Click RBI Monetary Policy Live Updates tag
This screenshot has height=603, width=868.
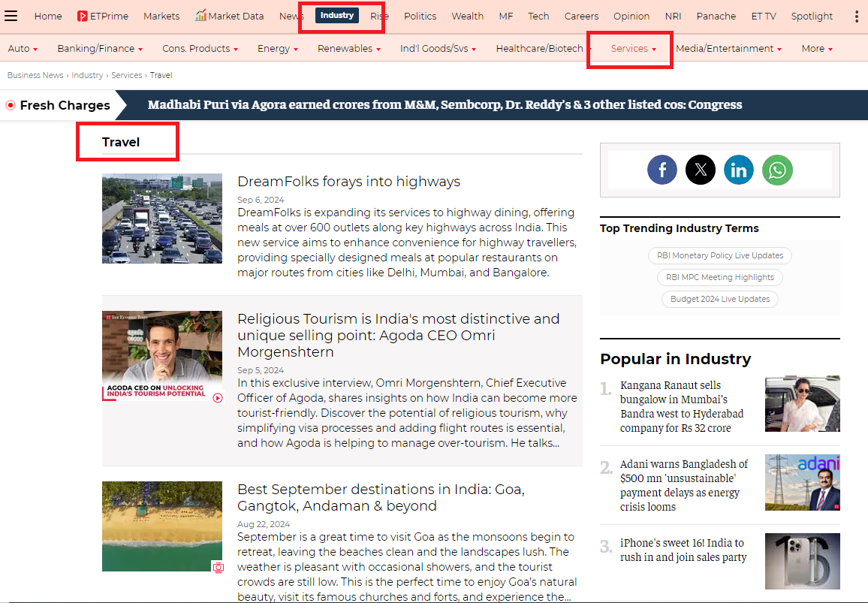tap(719, 255)
